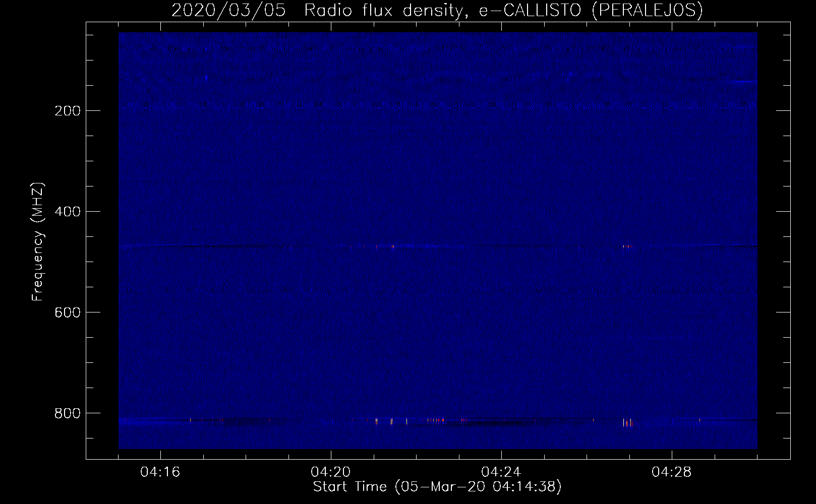The height and width of the screenshot is (504, 816).
Task: Click the 04:24 time tick label
Action: [x=501, y=472]
